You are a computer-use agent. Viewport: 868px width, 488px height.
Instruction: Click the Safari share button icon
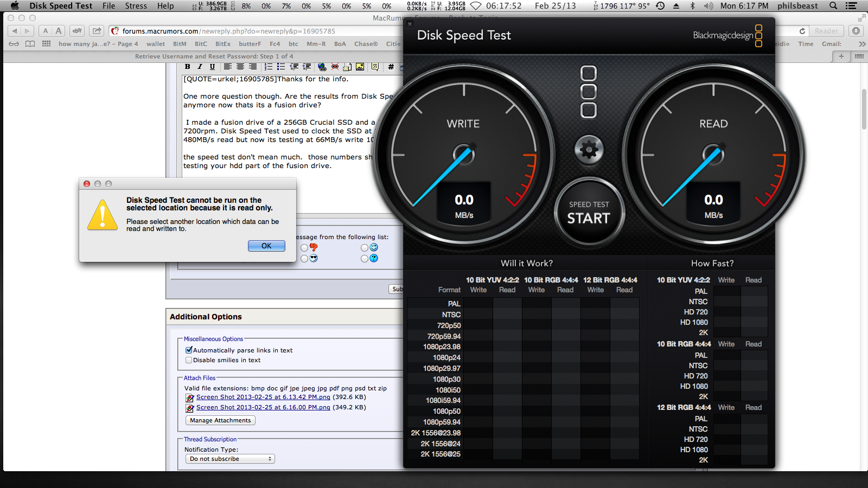pyautogui.click(x=97, y=31)
